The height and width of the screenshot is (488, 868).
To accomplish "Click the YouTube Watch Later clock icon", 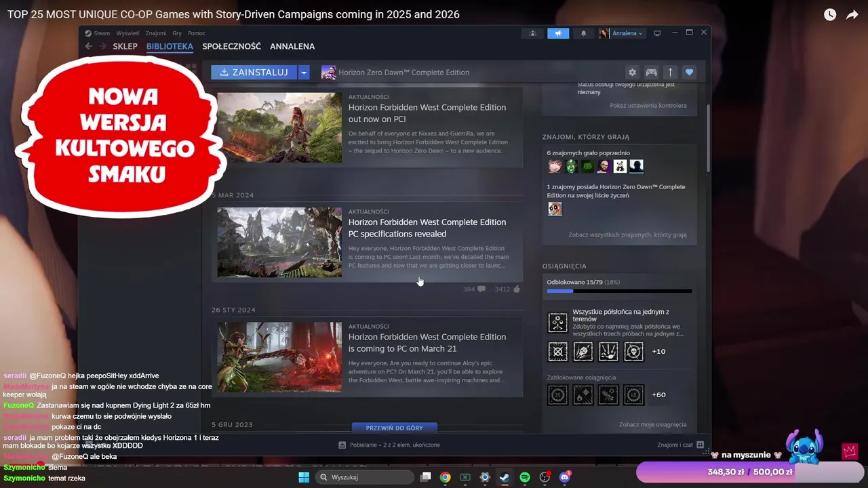I will [830, 14].
